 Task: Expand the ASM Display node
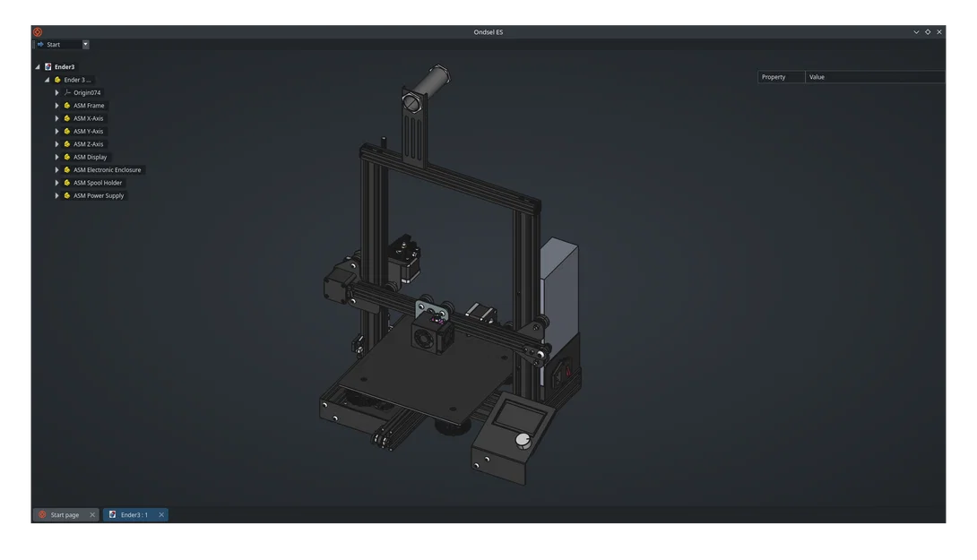[56, 157]
